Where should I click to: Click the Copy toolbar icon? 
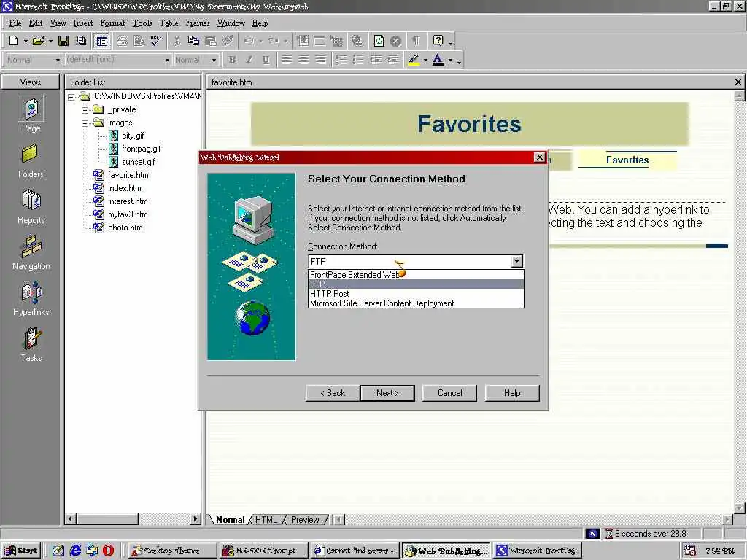193,41
